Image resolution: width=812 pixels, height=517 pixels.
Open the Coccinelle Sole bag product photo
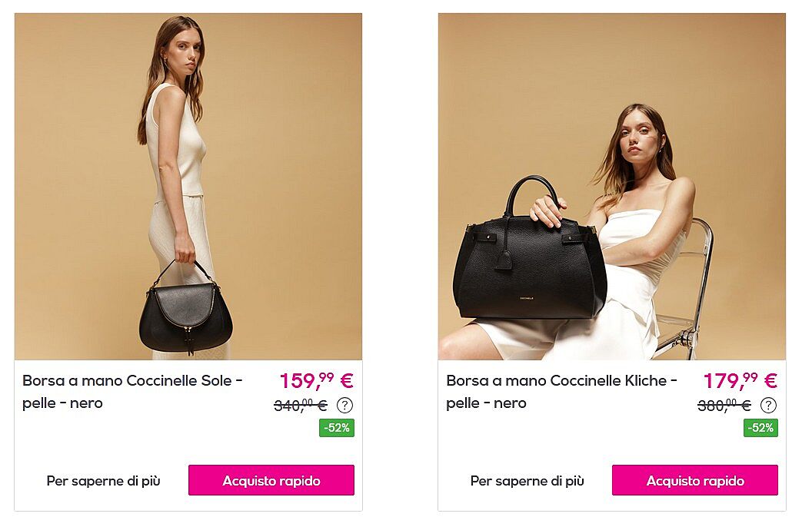(x=188, y=187)
